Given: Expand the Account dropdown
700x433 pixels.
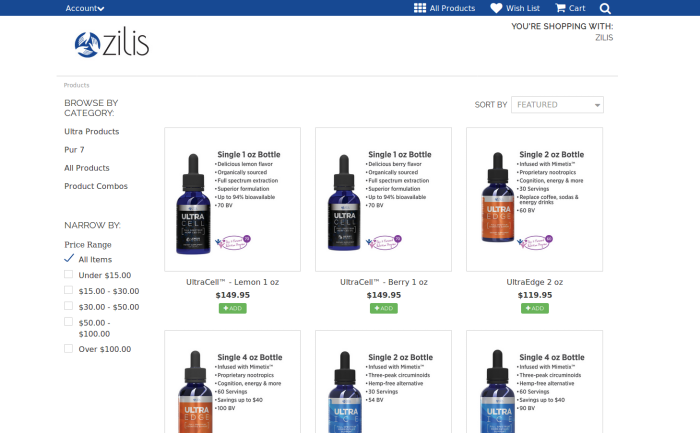Looking at the screenshot, I should pyautogui.click(x=85, y=8).
